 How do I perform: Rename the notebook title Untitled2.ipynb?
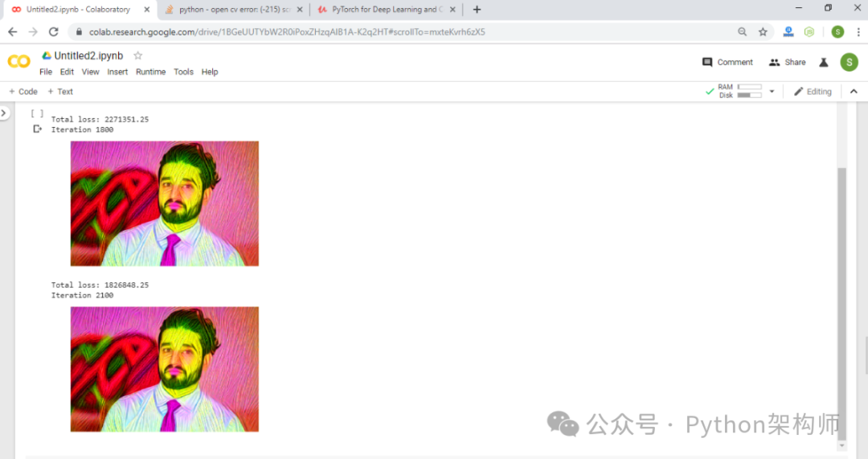[88, 55]
